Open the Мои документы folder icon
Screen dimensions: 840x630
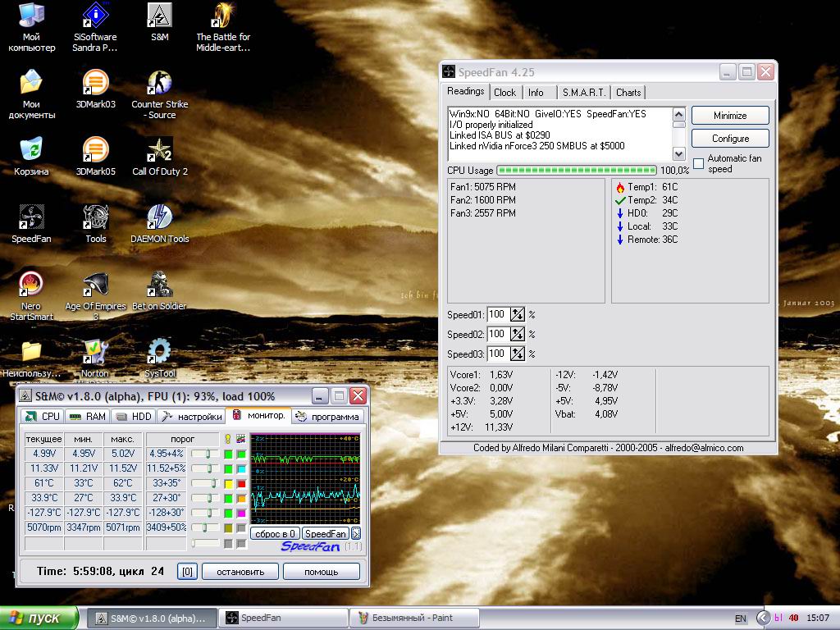31,94
